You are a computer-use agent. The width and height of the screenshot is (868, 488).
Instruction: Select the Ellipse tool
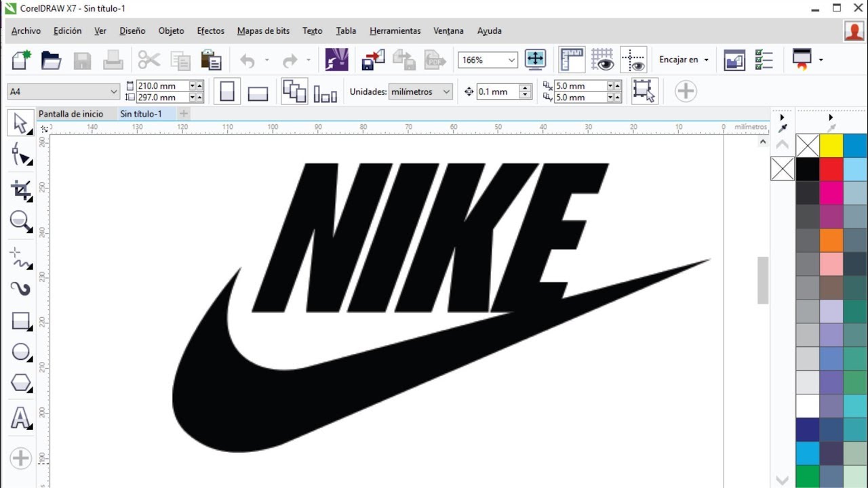click(21, 352)
